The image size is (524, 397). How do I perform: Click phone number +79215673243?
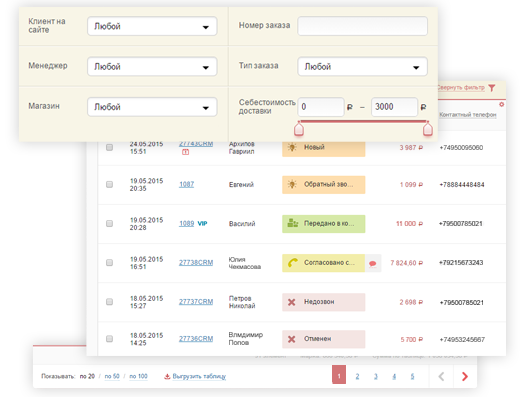click(x=461, y=263)
